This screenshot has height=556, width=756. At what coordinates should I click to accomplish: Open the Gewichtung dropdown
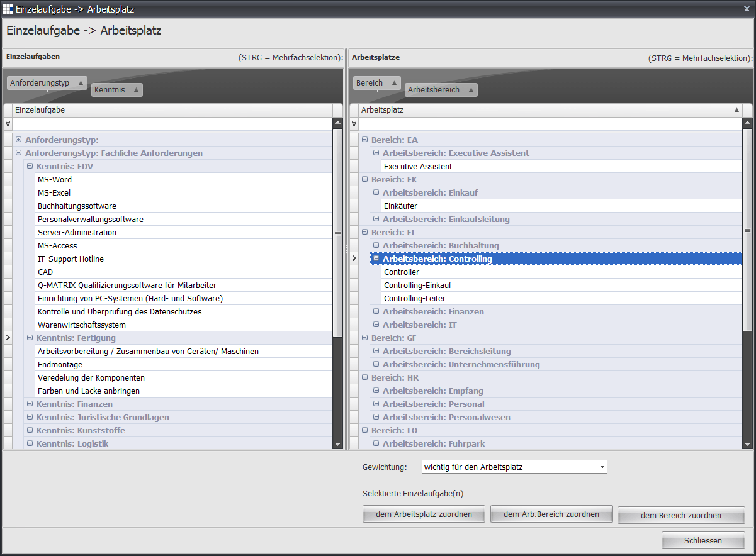tap(602, 467)
